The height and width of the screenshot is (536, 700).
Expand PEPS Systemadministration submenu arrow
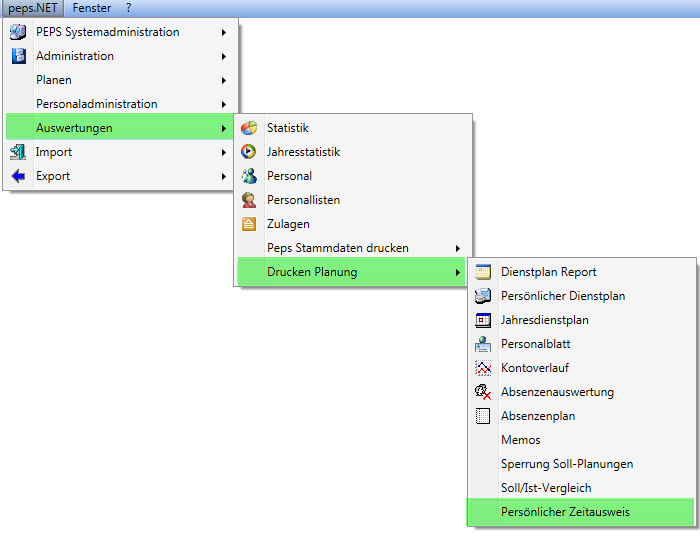[x=224, y=33]
